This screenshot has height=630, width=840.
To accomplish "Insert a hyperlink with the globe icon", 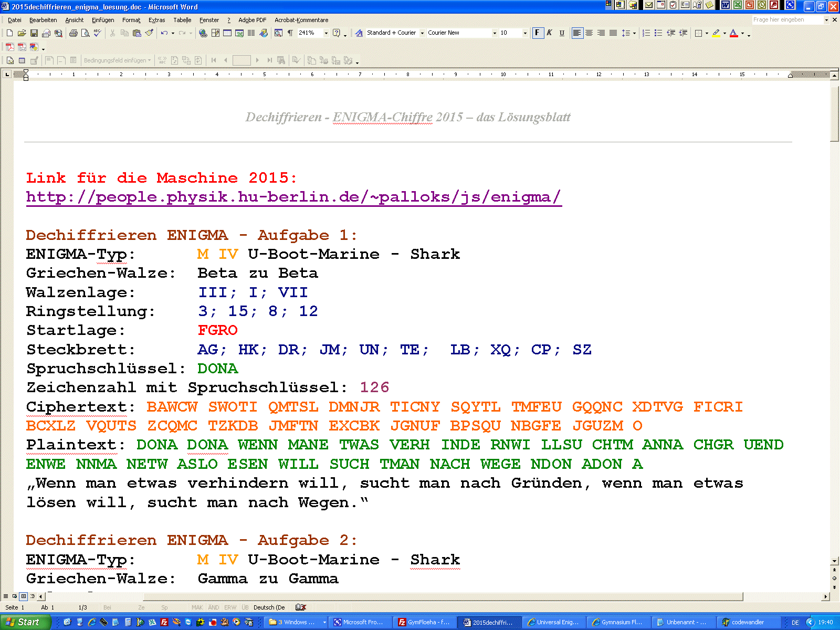I will pos(203,33).
